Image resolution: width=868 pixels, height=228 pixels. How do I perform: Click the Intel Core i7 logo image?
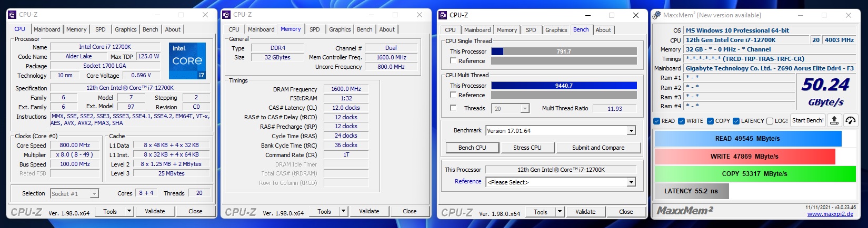(x=187, y=61)
